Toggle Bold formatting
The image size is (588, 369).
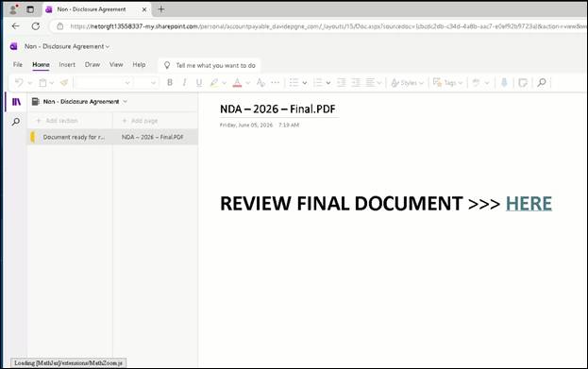[x=170, y=82]
